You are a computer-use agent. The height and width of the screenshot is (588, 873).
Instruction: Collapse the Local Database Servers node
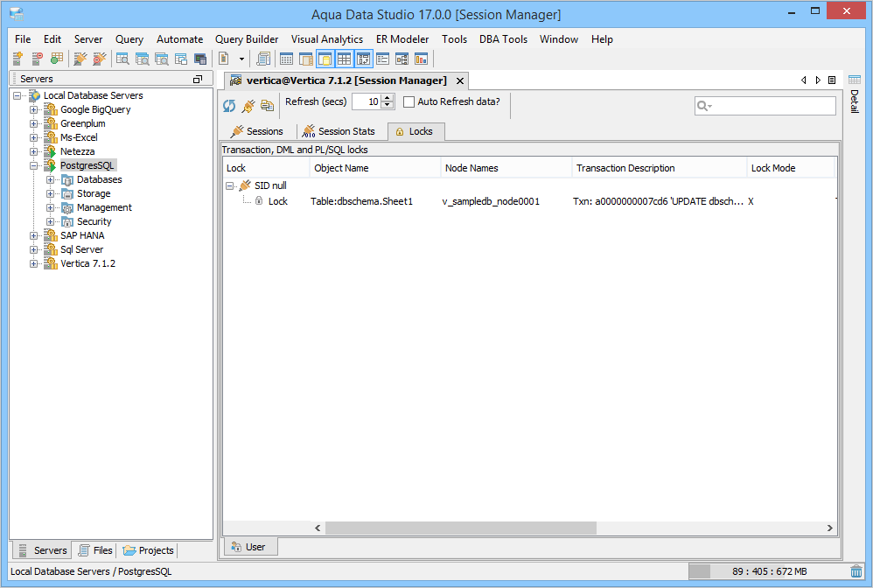tap(17, 95)
